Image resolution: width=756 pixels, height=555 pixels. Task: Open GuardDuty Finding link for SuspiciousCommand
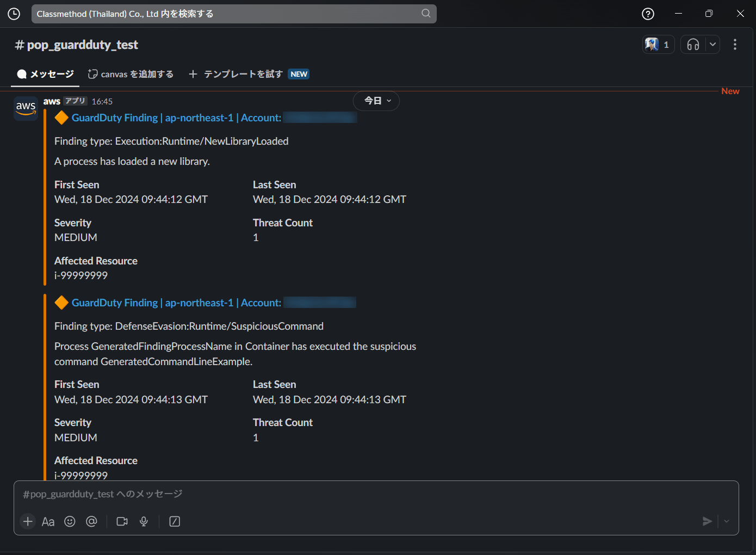[x=176, y=303]
